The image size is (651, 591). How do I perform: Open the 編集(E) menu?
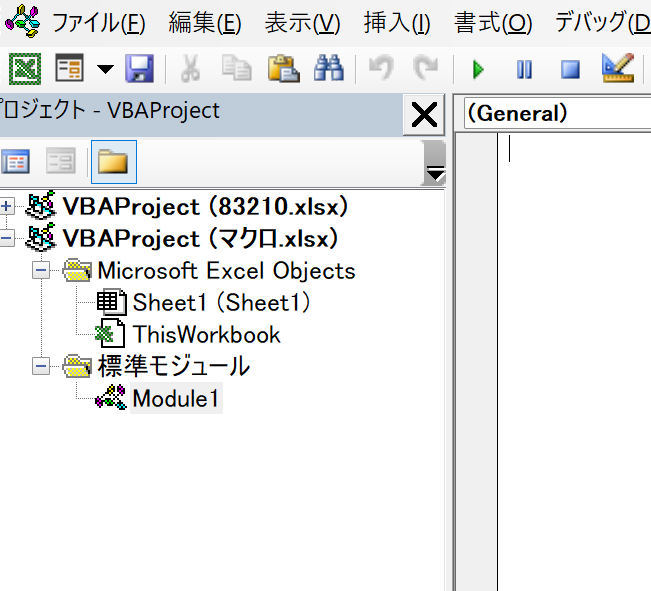(205, 22)
